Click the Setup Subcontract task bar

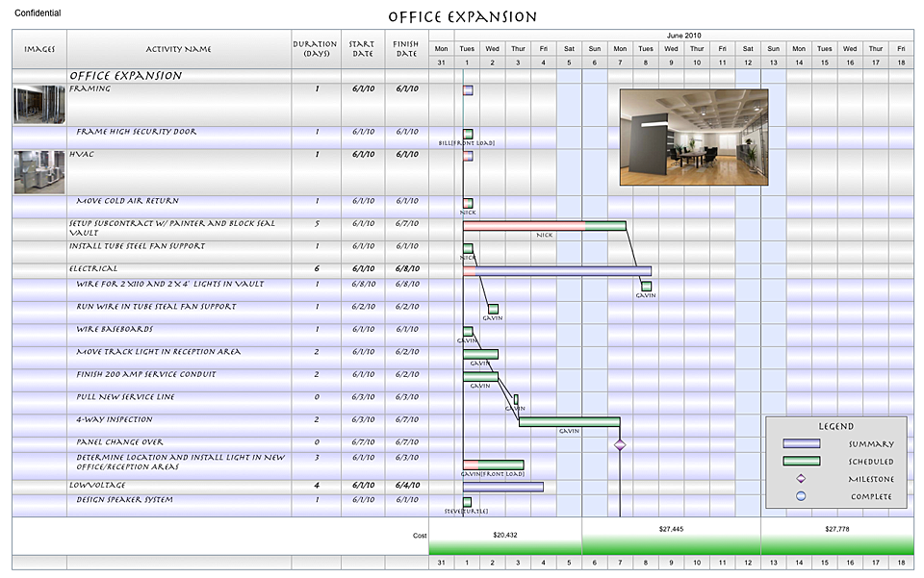click(544, 226)
